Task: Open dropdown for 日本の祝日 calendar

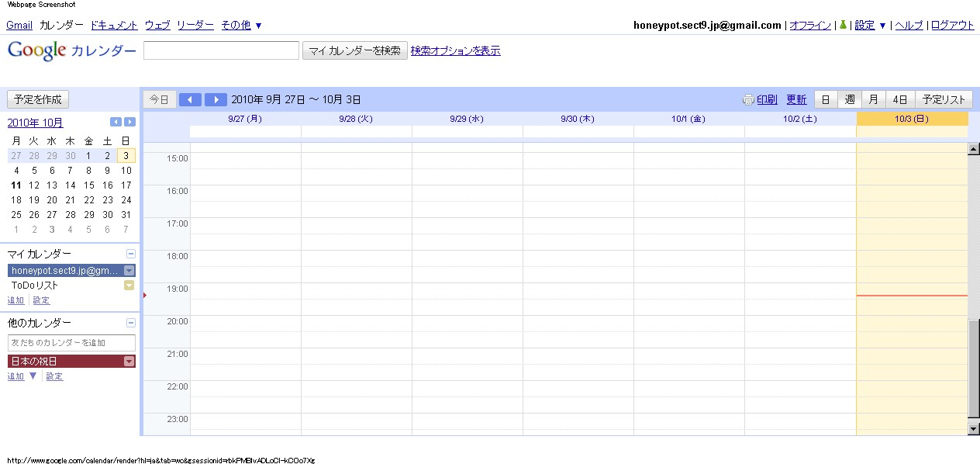Action: 129,361
